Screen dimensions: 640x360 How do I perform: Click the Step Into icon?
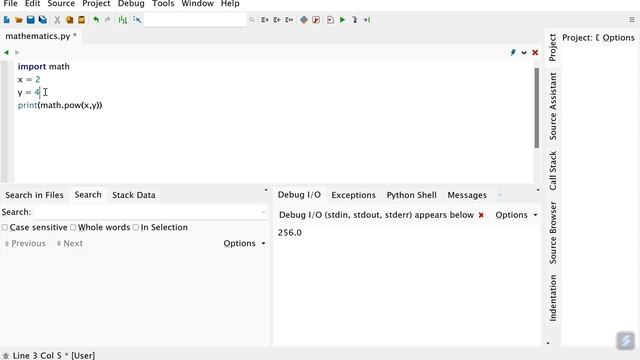point(355,20)
